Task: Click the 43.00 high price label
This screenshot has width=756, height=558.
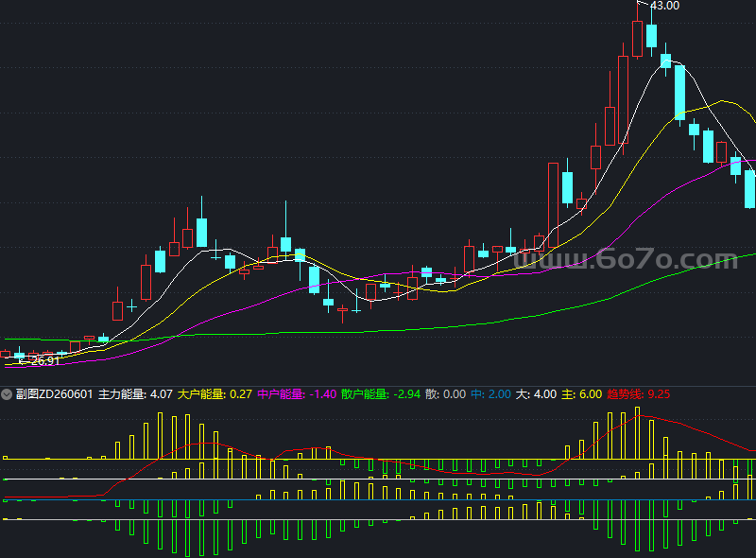Action: tap(665, 6)
